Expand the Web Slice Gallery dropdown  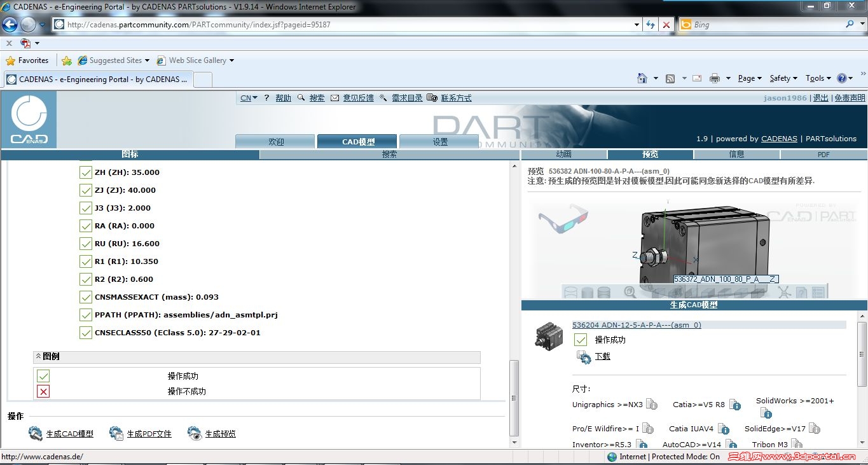click(231, 60)
